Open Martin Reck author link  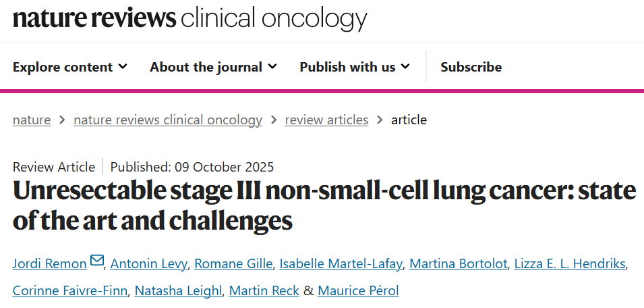264,291
